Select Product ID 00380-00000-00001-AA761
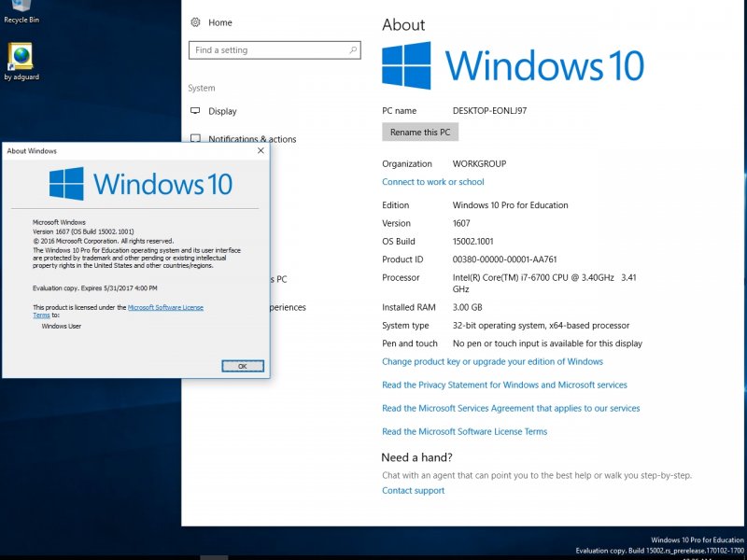 [504, 259]
